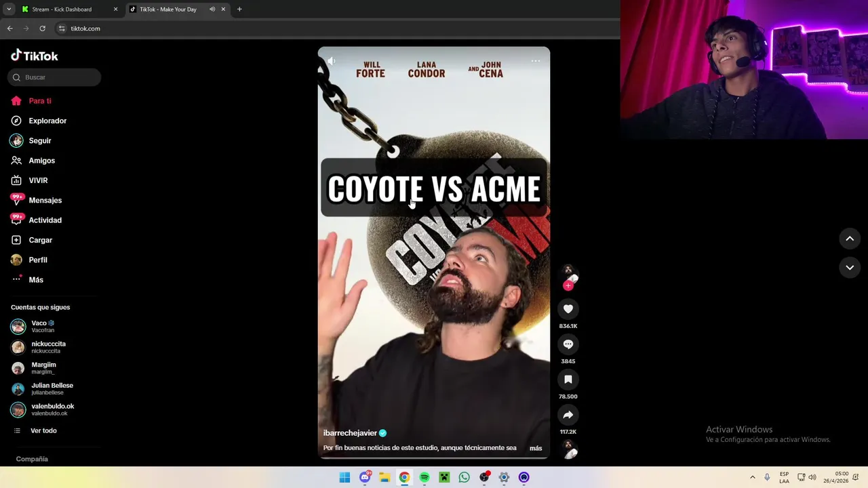
Task: Mute the TikTok tab audio icon
Action: click(x=212, y=9)
